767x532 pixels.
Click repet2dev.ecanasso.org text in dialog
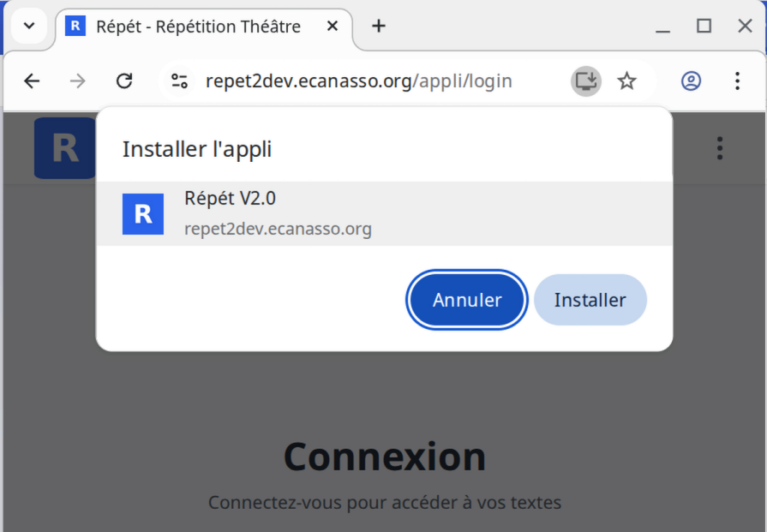[278, 229]
